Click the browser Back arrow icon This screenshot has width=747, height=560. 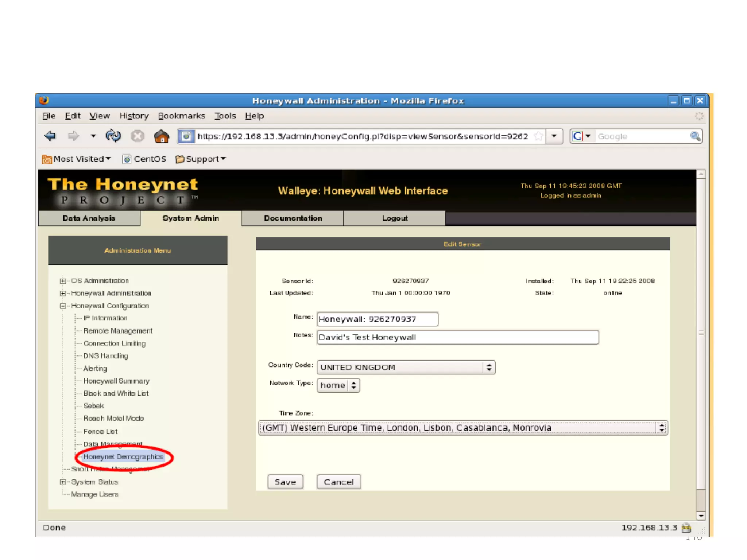[50, 136]
